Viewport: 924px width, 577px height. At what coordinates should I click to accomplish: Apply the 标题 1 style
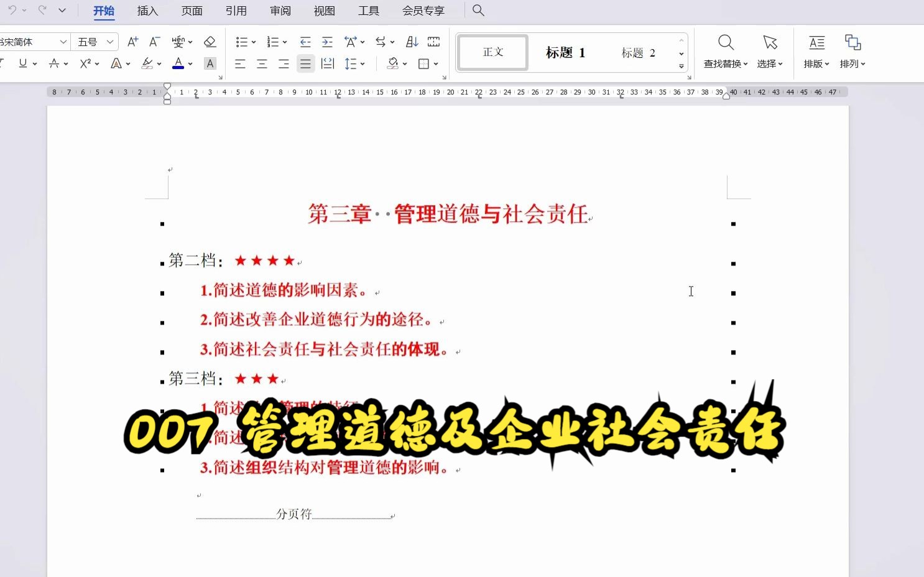565,52
